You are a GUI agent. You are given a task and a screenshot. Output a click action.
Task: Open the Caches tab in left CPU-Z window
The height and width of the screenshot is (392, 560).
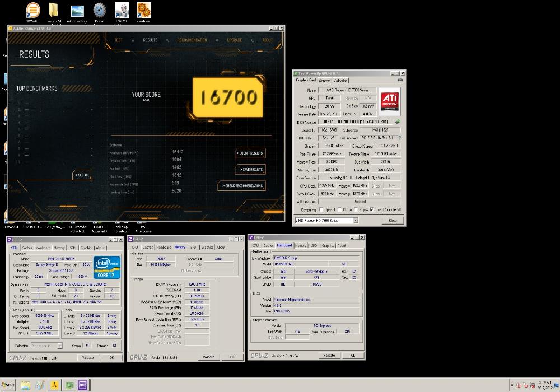tap(27, 248)
